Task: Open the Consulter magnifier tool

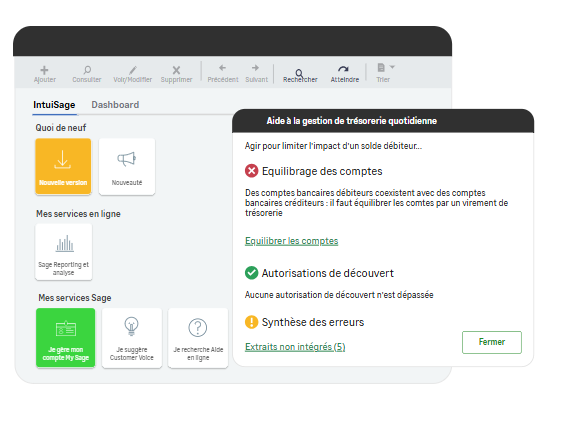Action: pyautogui.click(x=87, y=69)
